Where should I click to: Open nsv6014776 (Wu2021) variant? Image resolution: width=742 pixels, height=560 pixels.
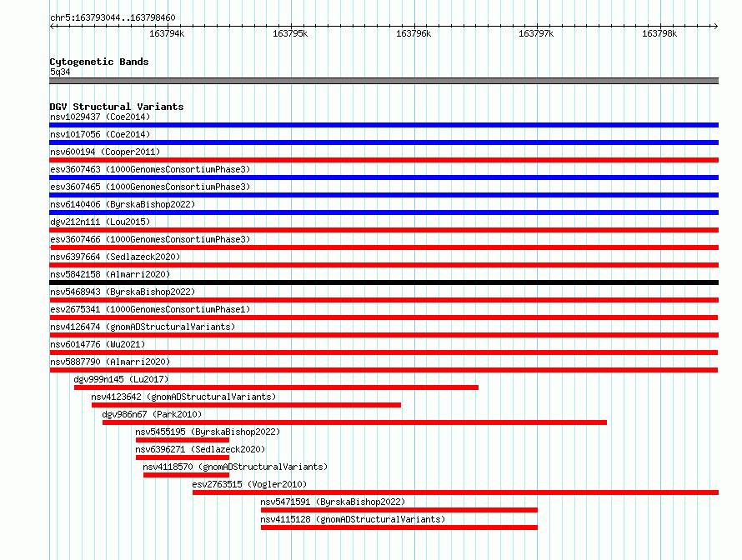[x=98, y=344]
